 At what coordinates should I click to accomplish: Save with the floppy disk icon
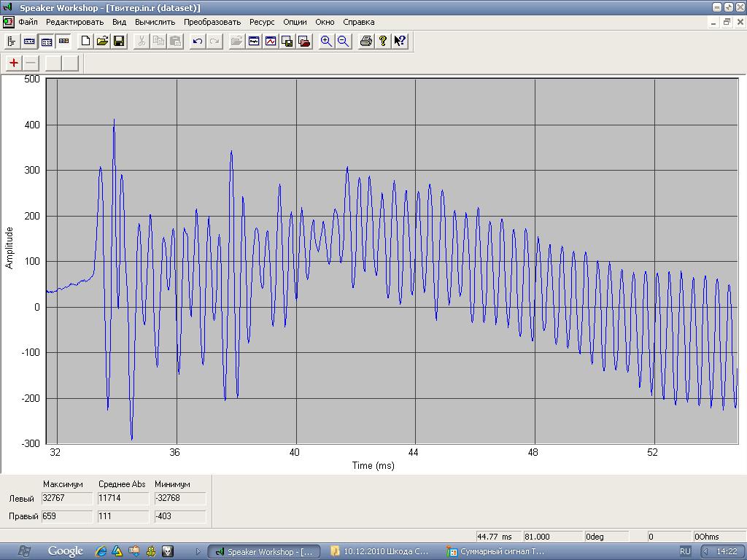coord(119,42)
